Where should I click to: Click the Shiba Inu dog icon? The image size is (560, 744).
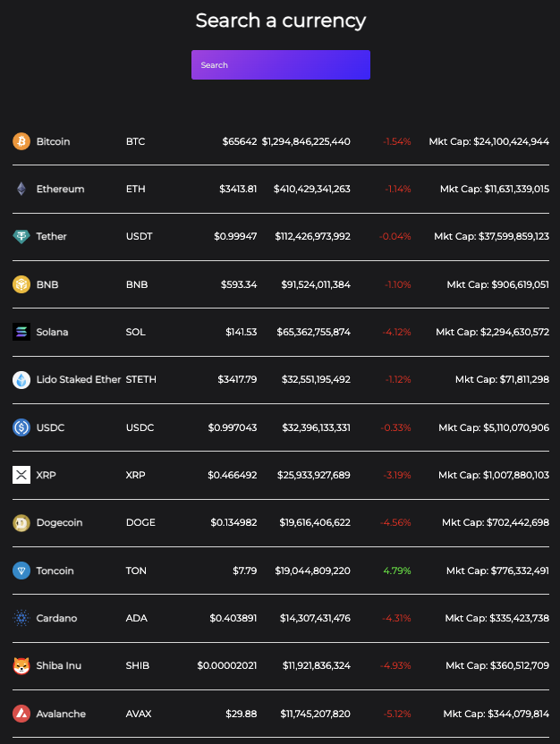(x=21, y=665)
